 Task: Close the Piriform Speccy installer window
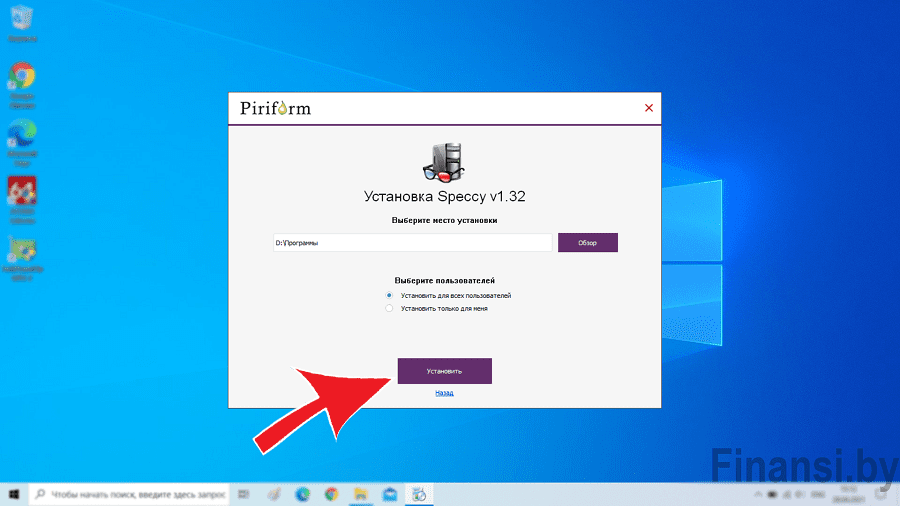tap(649, 108)
